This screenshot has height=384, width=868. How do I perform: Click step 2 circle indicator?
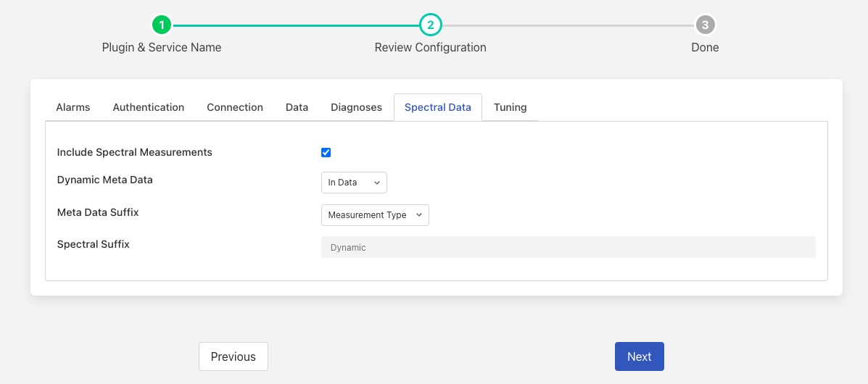coord(430,25)
